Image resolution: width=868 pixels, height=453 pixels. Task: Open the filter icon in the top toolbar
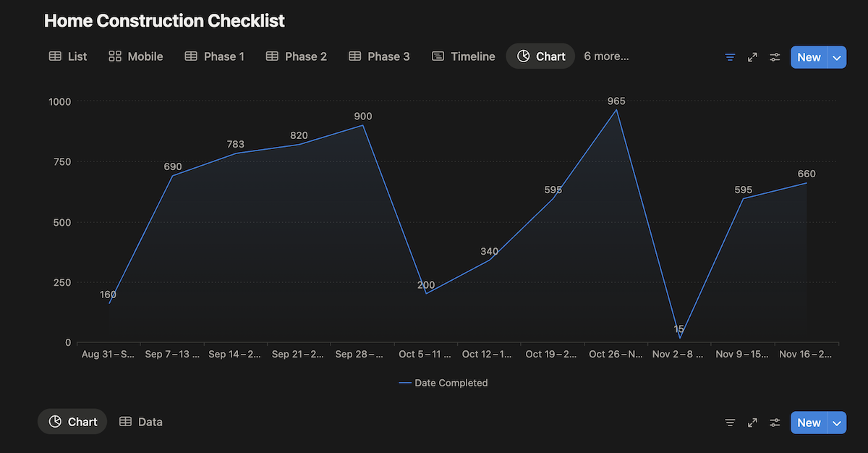tap(729, 56)
